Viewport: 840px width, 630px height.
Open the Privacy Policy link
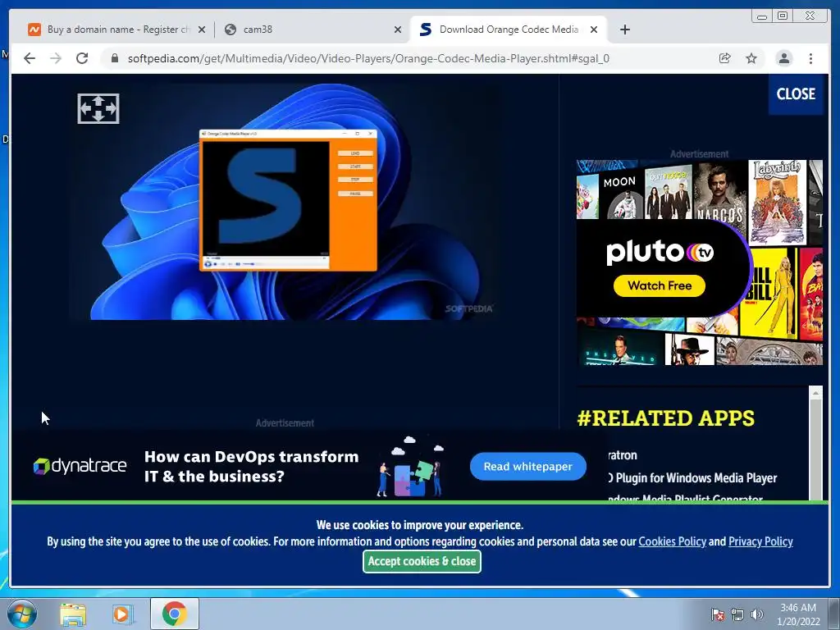[760, 541]
